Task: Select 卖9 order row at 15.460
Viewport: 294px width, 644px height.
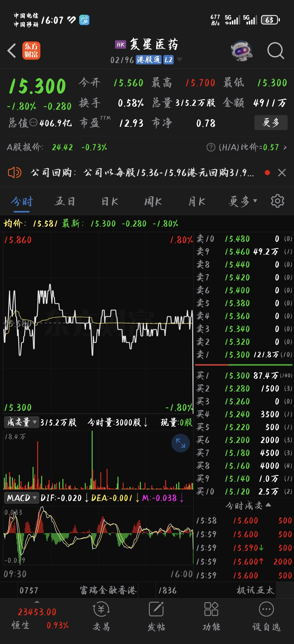Action: [x=244, y=251]
